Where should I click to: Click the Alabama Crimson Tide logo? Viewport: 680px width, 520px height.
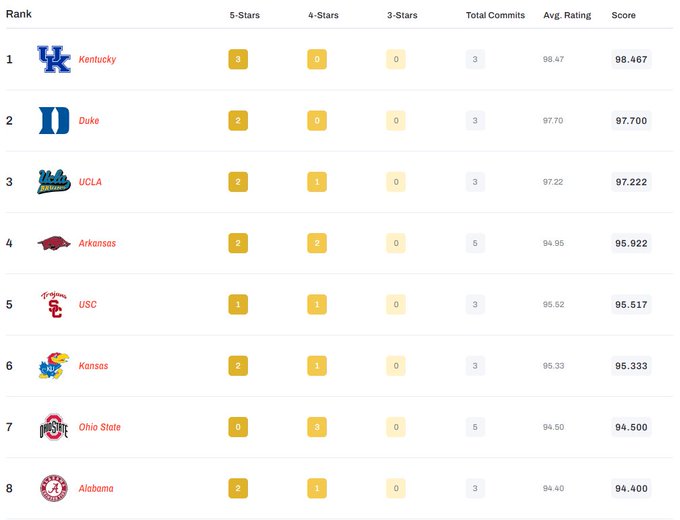pyautogui.click(x=54, y=488)
